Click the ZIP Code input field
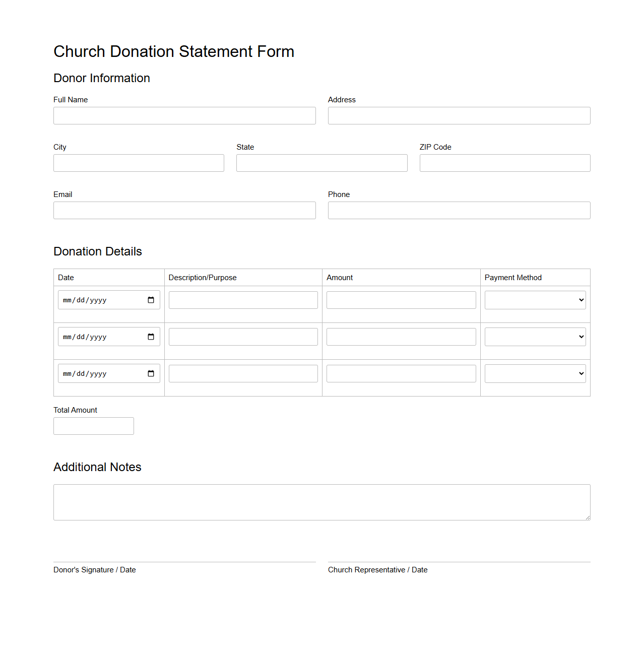The height and width of the screenshot is (655, 644). (504, 163)
